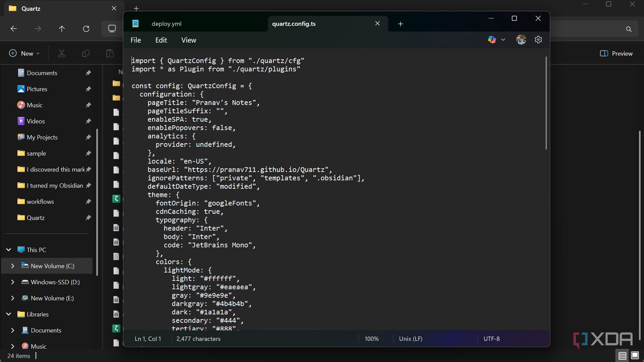The width and height of the screenshot is (644, 362).
Task: Unpin the Documents folder from Quick access
Action: click(x=88, y=73)
